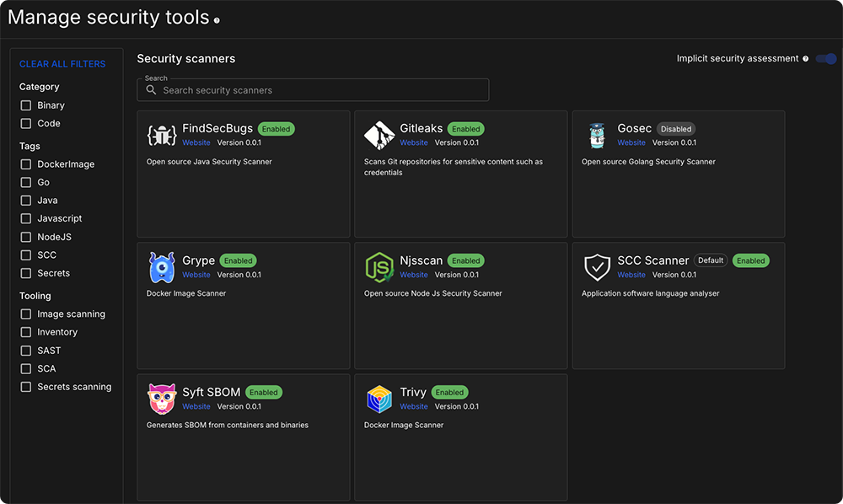The image size is (843, 504).
Task: Click the SCC Scanner shield icon
Action: pos(597,267)
